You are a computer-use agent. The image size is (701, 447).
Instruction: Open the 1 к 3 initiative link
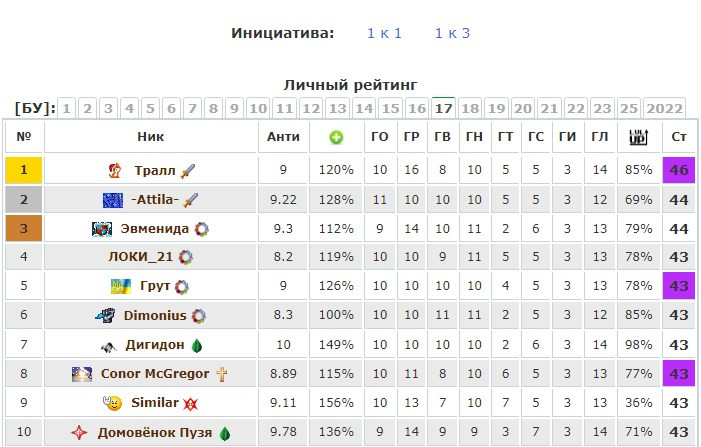(452, 33)
